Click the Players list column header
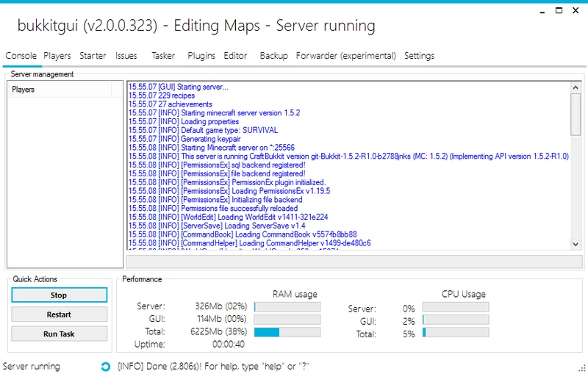588x374 pixels. point(60,90)
